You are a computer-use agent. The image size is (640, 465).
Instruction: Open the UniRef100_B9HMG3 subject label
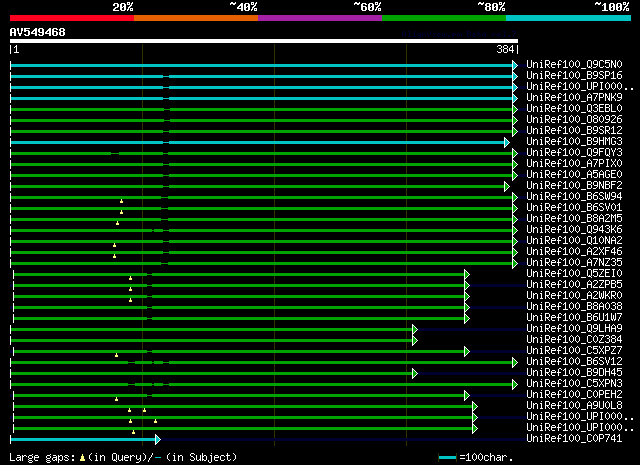(x=574, y=142)
